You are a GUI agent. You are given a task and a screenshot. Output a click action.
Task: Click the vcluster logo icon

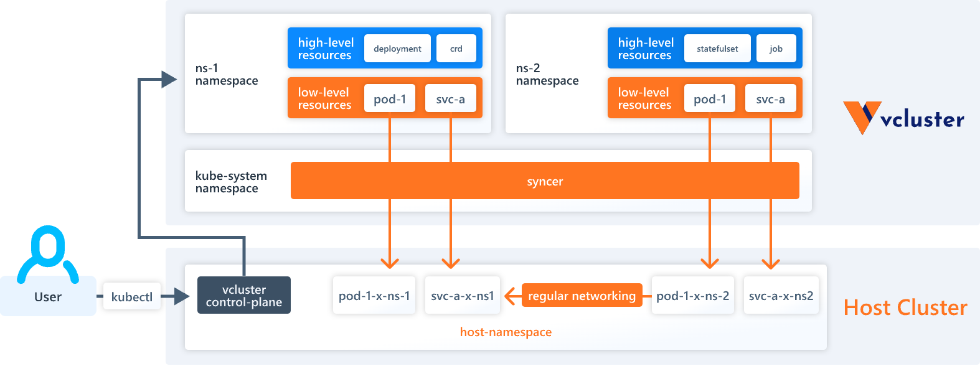862,118
